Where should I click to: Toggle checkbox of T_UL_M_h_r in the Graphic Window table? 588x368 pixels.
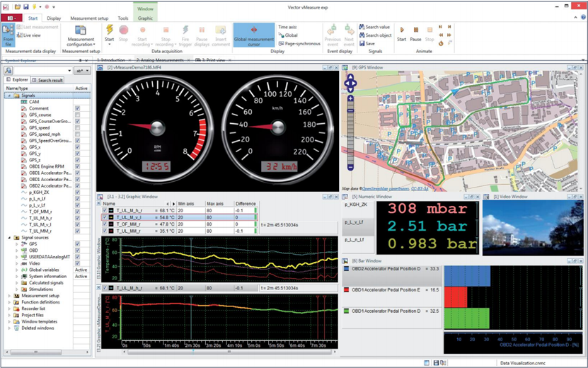(x=105, y=210)
